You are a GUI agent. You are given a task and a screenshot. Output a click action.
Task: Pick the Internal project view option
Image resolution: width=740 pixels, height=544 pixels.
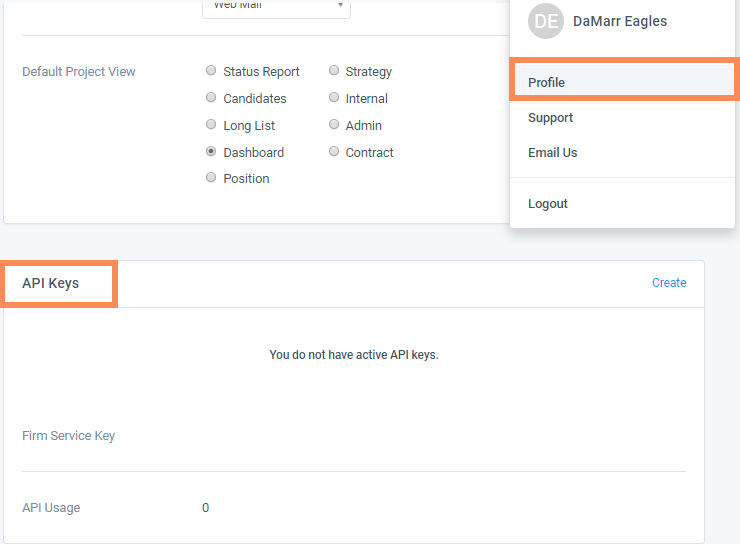(334, 98)
